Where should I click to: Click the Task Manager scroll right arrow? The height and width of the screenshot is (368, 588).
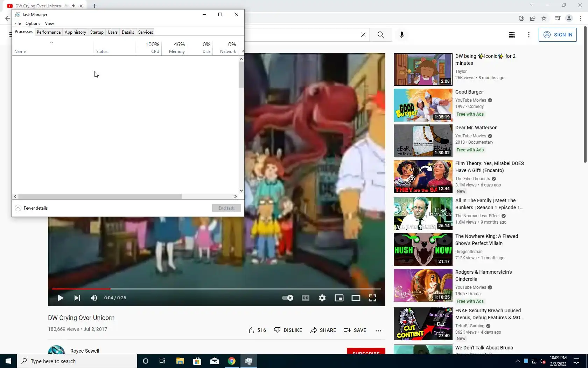[x=236, y=197]
